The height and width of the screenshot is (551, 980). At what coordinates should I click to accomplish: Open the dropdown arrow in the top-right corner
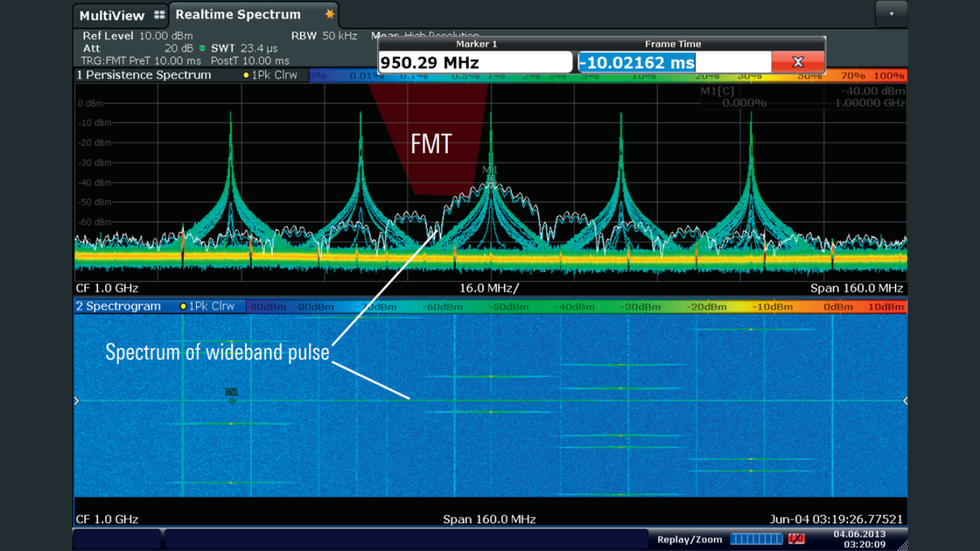[890, 14]
